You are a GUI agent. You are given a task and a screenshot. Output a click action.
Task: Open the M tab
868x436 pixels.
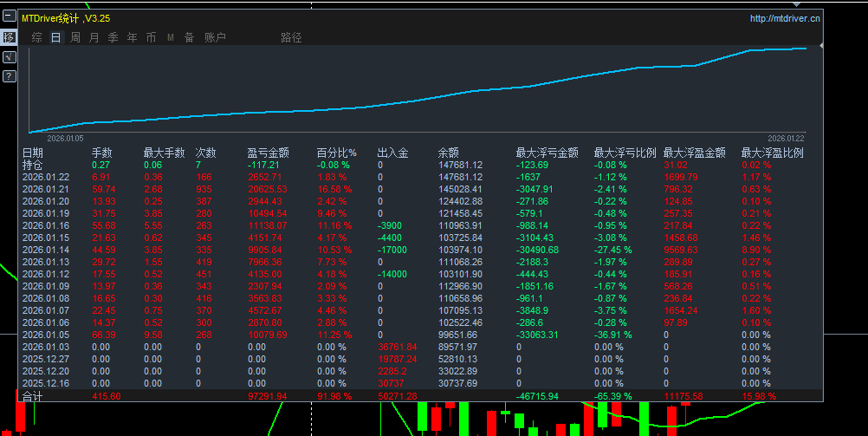pos(171,37)
